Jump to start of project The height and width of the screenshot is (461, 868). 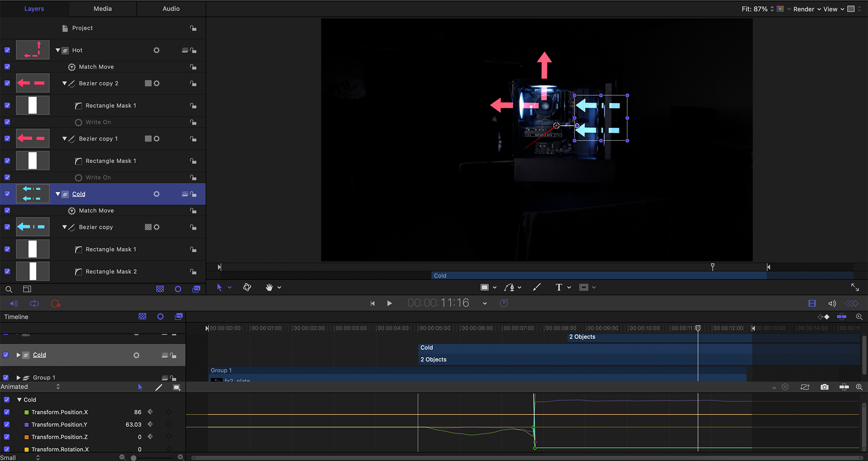tap(373, 303)
